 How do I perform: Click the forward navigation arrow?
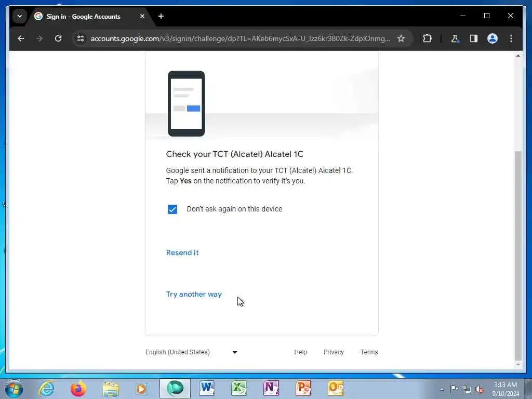(x=39, y=38)
